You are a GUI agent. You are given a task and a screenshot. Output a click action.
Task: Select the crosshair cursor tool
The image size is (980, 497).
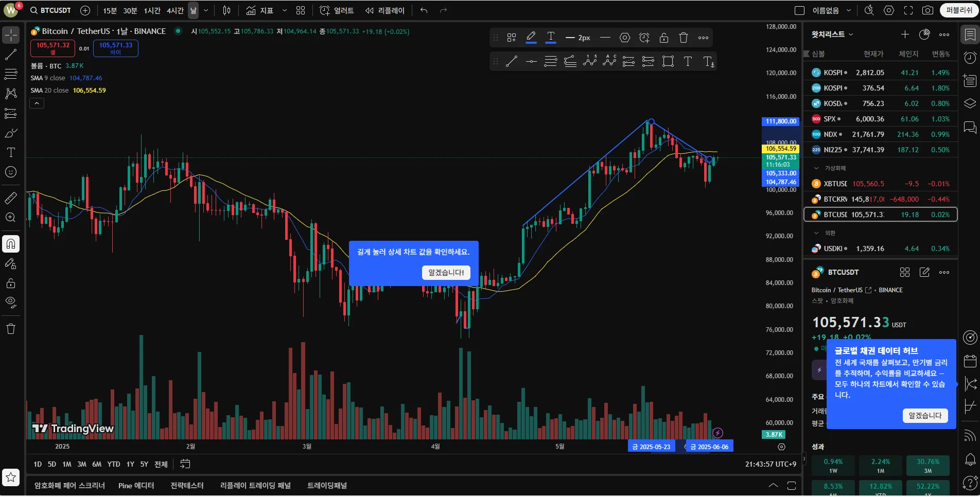coord(11,35)
